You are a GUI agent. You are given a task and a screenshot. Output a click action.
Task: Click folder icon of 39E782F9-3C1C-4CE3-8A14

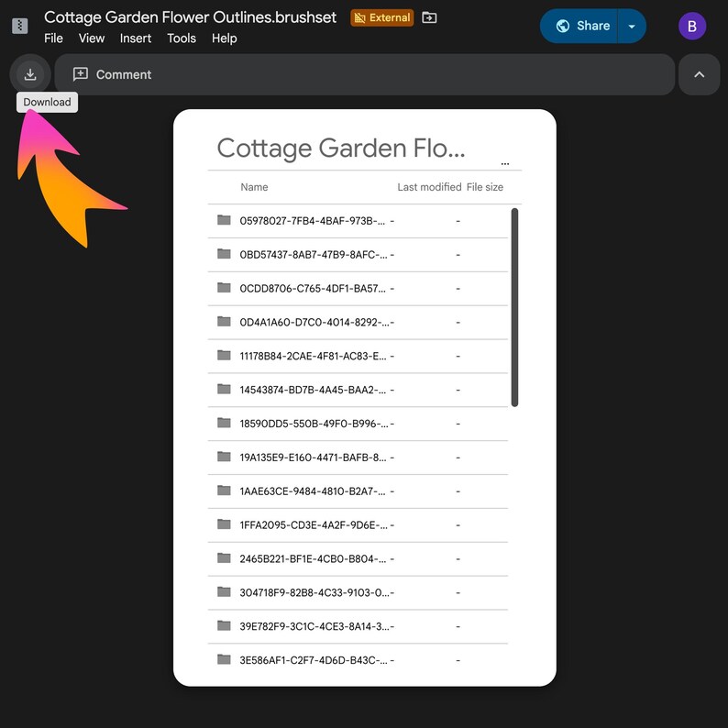224,626
